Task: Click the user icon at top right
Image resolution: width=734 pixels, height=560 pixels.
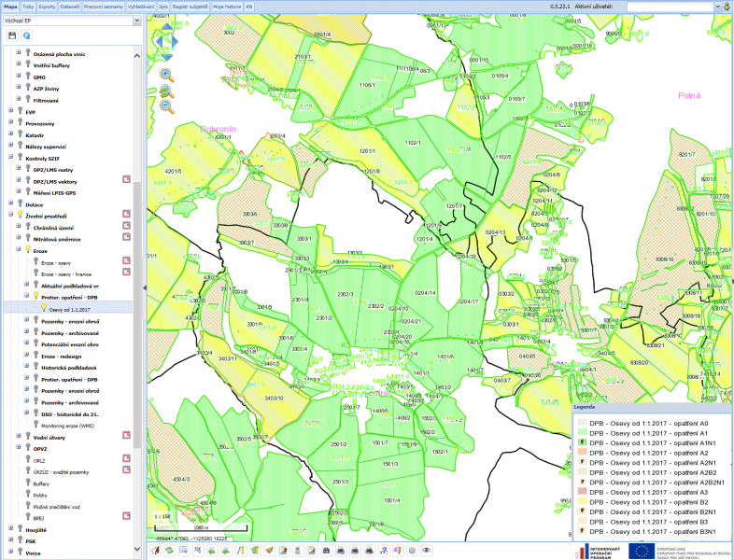Action: click(727, 6)
